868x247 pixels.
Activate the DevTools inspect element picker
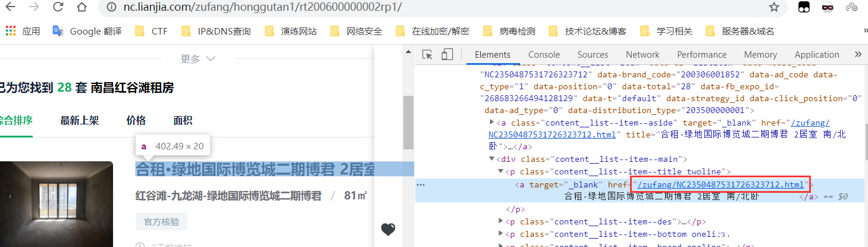(427, 55)
